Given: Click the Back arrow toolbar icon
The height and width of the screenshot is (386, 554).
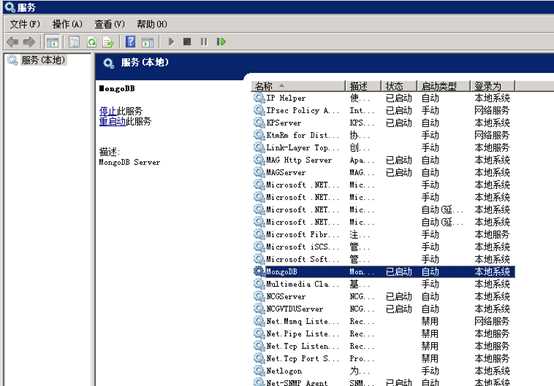Looking at the screenshot, I should pos(13,42).
